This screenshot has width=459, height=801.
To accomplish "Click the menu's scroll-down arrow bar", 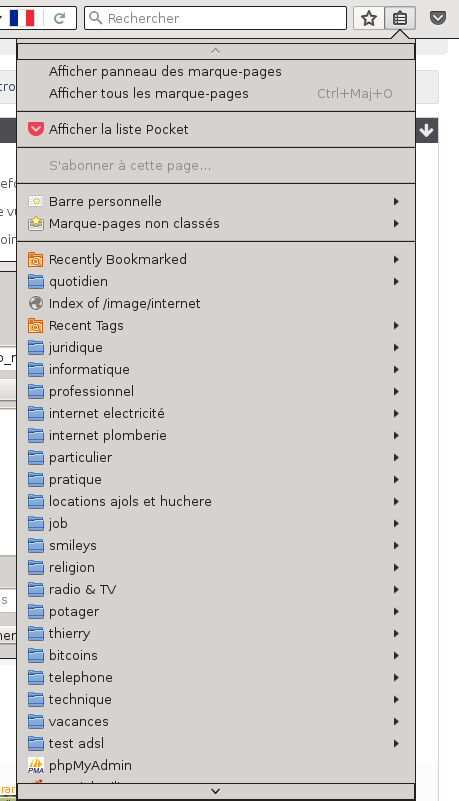I will [x=216, y=791].
